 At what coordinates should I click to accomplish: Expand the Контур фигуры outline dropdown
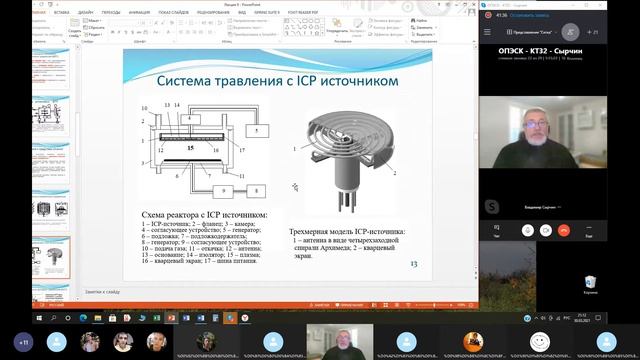tap(386, 27)
